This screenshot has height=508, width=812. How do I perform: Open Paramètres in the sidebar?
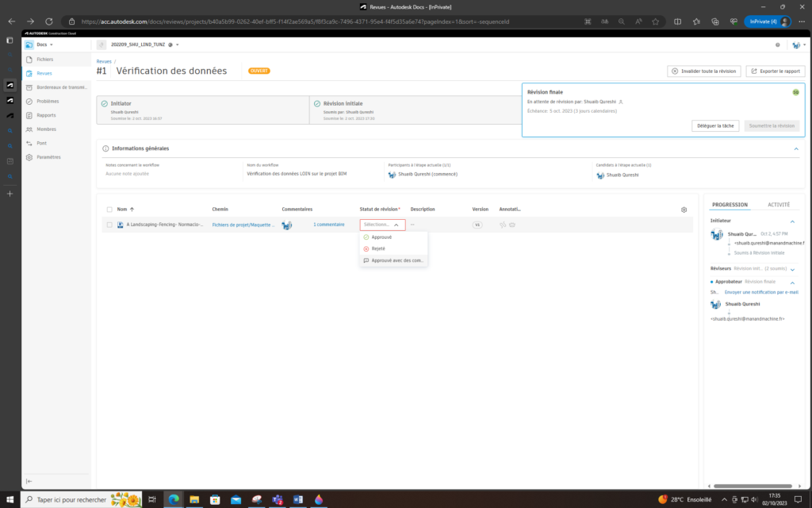point(48,157)
